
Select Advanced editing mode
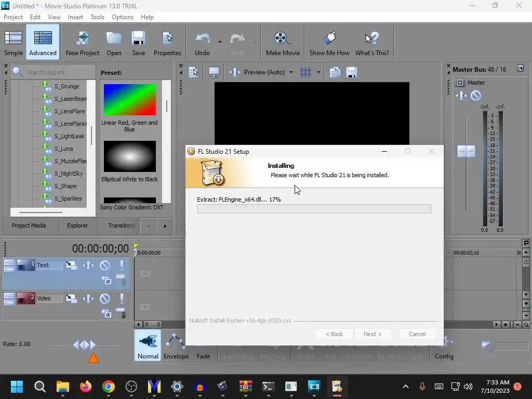[43, 43]
